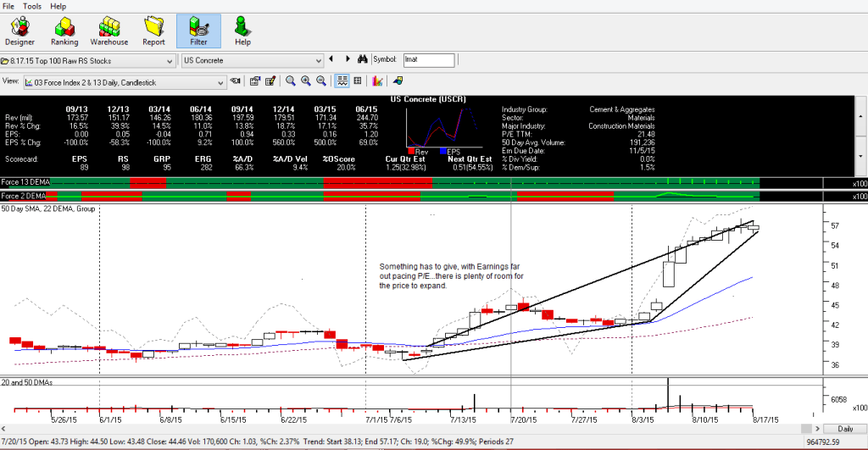The height and width of the screenshot is (450, 868).
Task: Click the 50 Day SMA, 22 DEMA, Group label
Action: coord(48,208)
